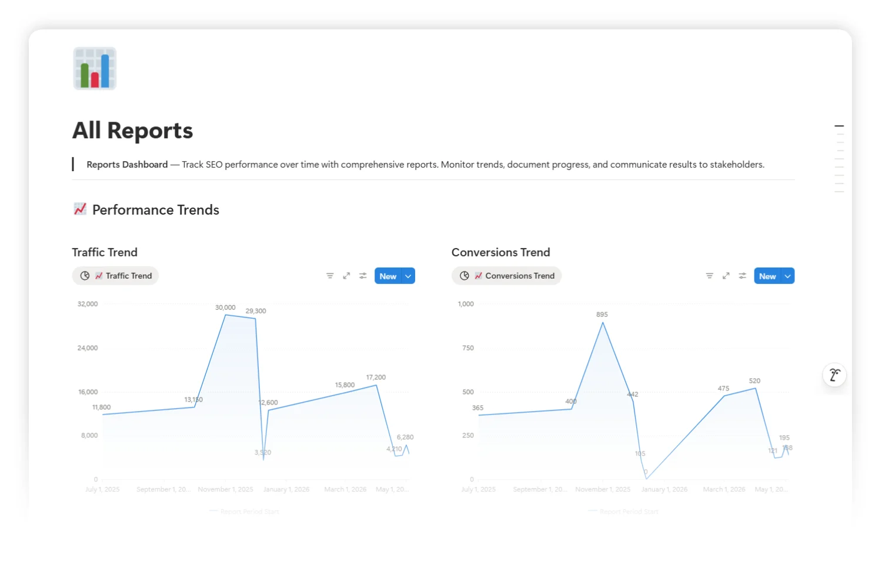The width and height of the screenshot is (882, 588).
Task: Click the 29,300 data label
Action: click(256, 311)
